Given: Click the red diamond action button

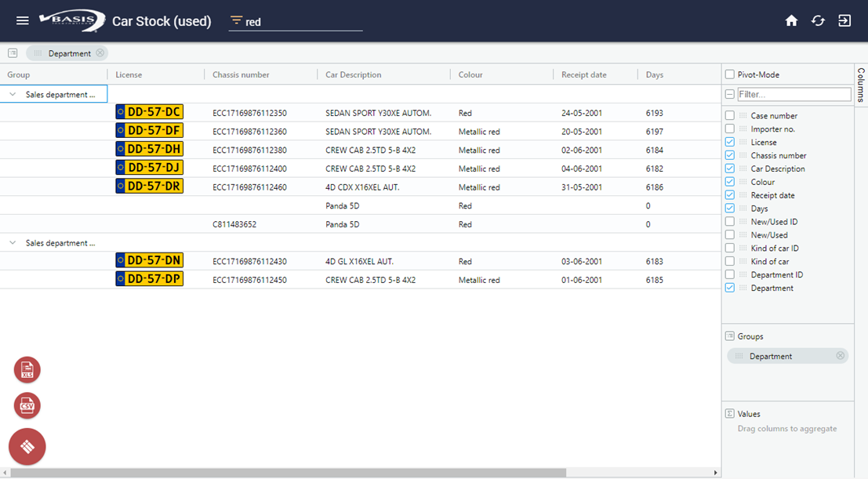Looking at the screenshot, I should pyautogui.click(x=27, y=446).
